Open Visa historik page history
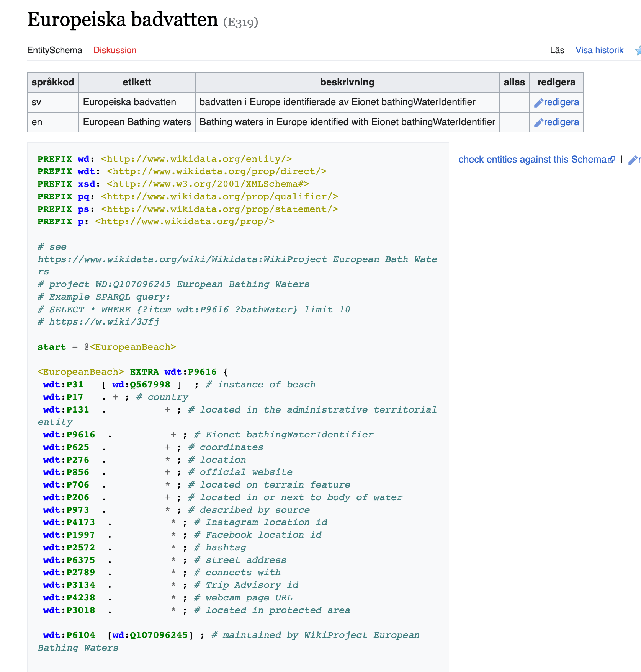The width and height of the screenshot is (641, 672). 599,51
